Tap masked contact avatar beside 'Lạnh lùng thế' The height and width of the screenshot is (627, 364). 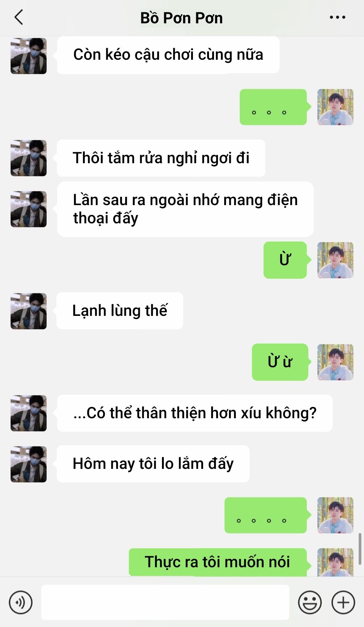tap(28, 311)
